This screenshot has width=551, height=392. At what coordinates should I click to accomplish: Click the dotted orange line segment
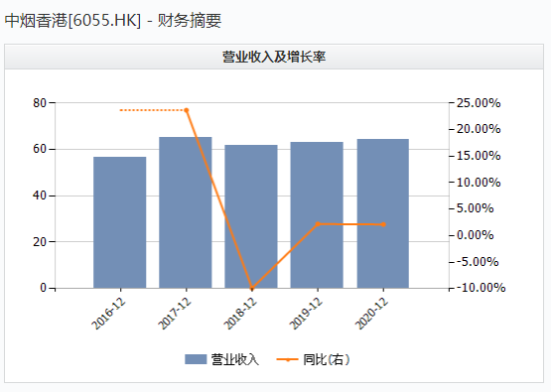pos(152,110)
